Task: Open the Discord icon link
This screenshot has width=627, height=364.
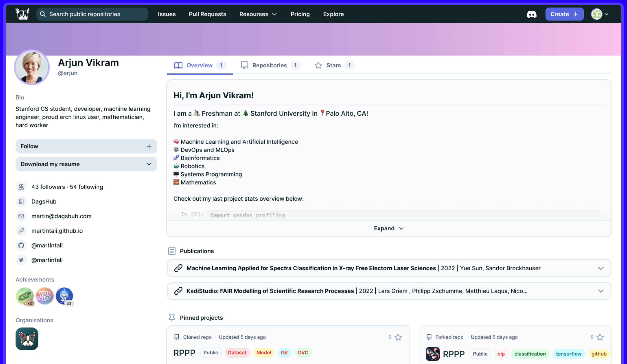Action: (531, 14)
